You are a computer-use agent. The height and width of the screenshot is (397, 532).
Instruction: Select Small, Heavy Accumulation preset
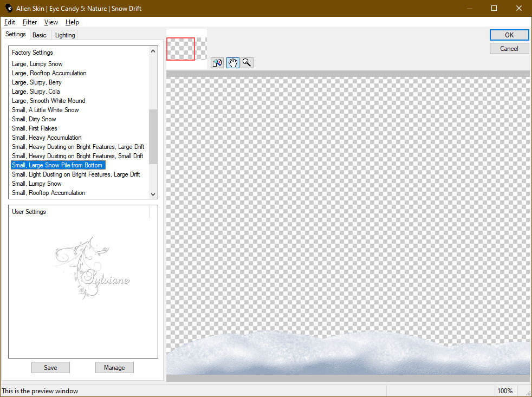pos(47,138)
